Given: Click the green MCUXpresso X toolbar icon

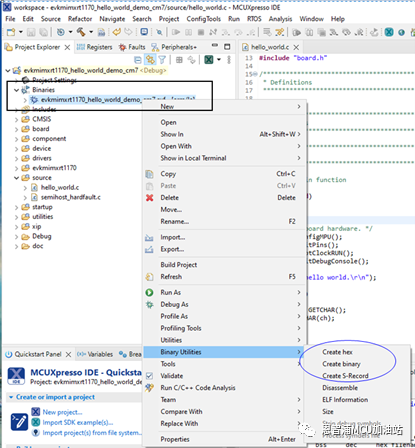Looking at the screenshot, I should 389,32.
